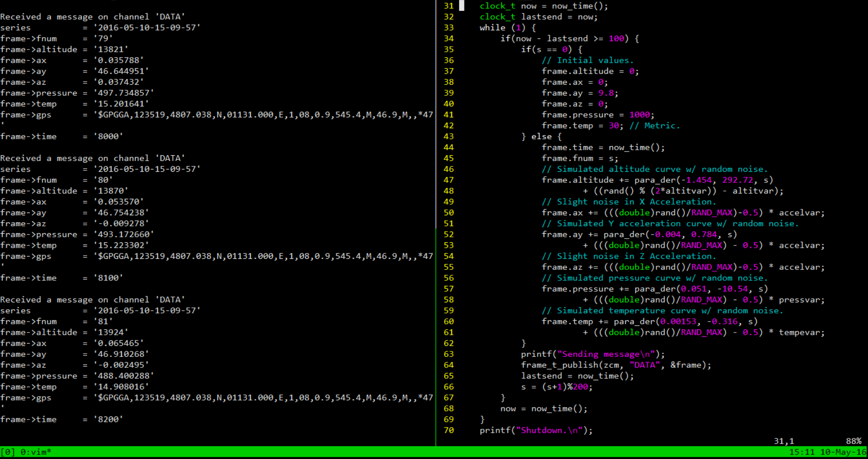Viewport: 868px width, 459px height.
Task: Click the az value '-0.009278'
Action: pyautogui.click(x=121, y=224)
